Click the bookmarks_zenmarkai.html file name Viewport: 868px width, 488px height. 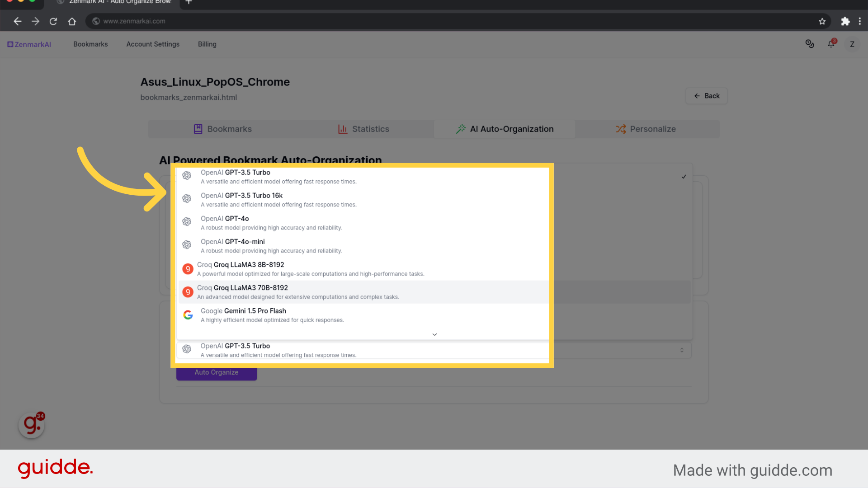[189, 97]
